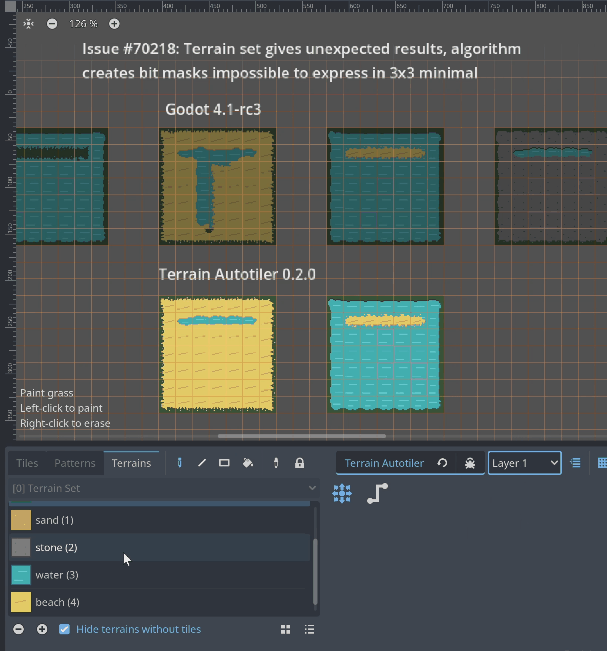Click the "Hide terrains without tiles" label text
This screenshot has width=607, height=651.
click(139, 629)
